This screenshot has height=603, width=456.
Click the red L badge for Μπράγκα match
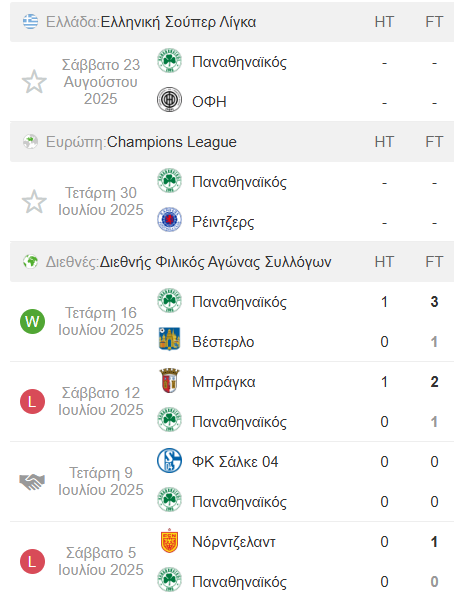(x=32, y=401)
